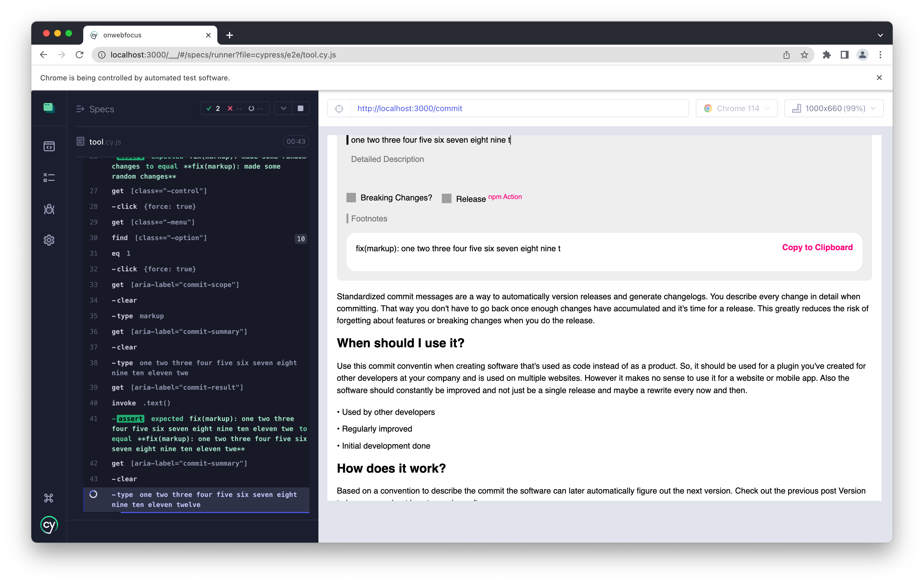924x584 pixels.
Task: Open the 1000x660 viewport size dropdown
Action: pyautogui.click(x=833, y=108)
